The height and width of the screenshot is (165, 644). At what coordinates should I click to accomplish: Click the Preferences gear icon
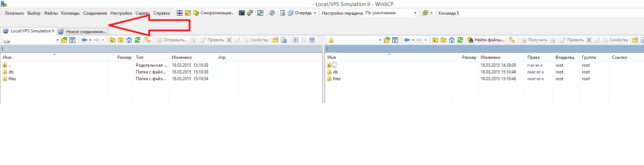coord(272,13)
